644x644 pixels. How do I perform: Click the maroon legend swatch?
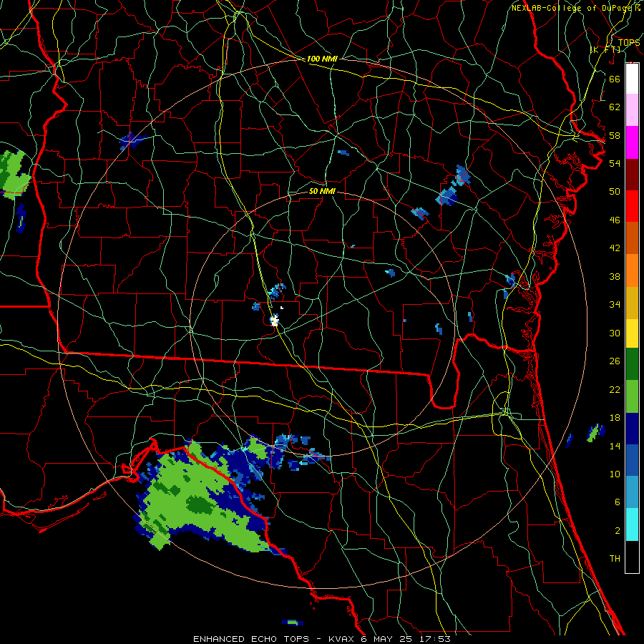pos(632,175)
